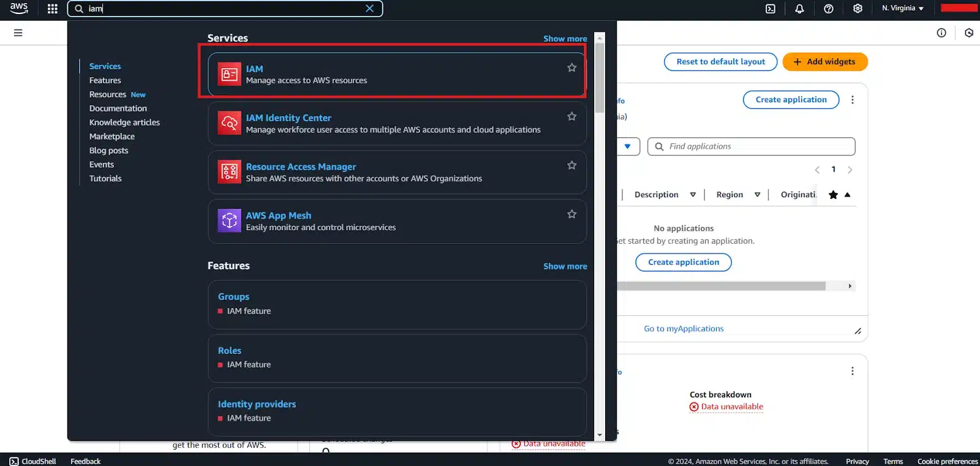980x466 pixels.
Task: Open the Roles IAM feature link
Action: pyautogui.click(x=230, y=351)
